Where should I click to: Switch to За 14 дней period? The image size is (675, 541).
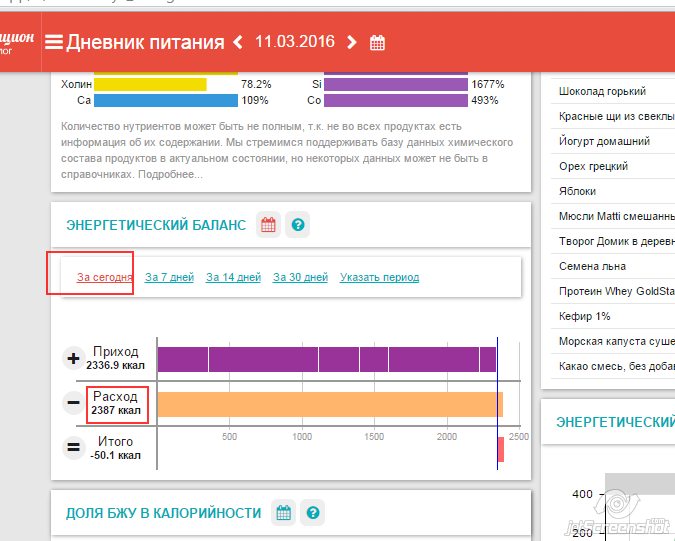233,277
